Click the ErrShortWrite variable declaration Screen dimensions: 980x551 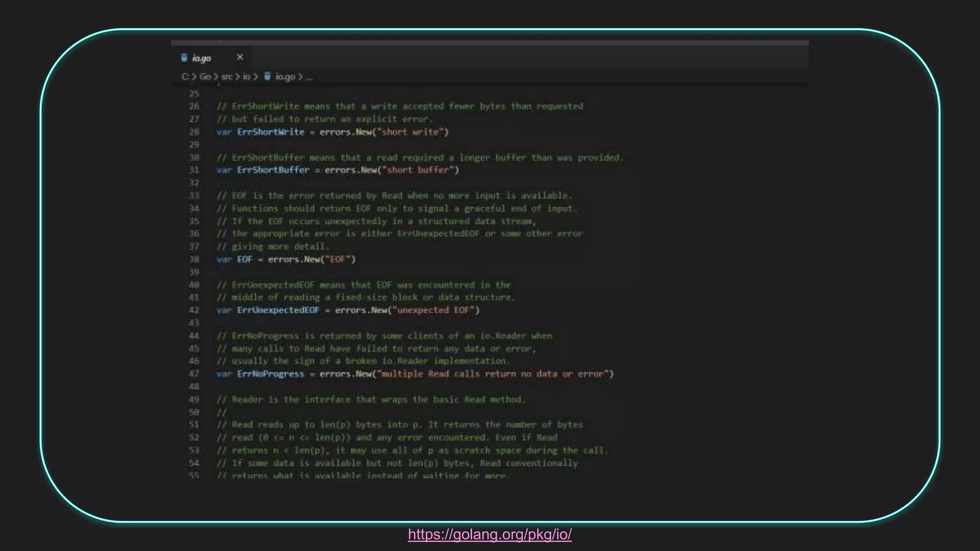[x=270, y=132]
